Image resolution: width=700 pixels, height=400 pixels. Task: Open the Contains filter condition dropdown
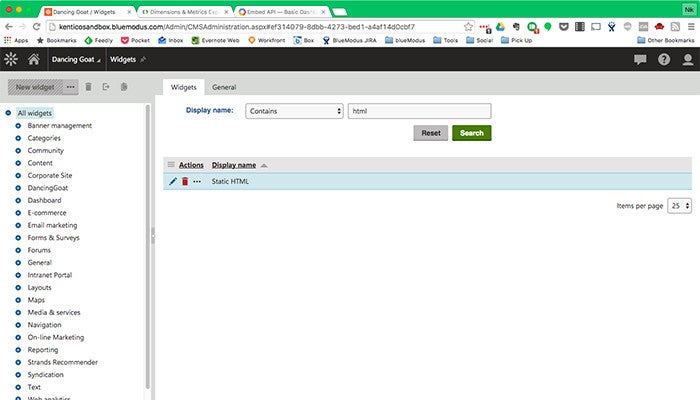[294, 111]
